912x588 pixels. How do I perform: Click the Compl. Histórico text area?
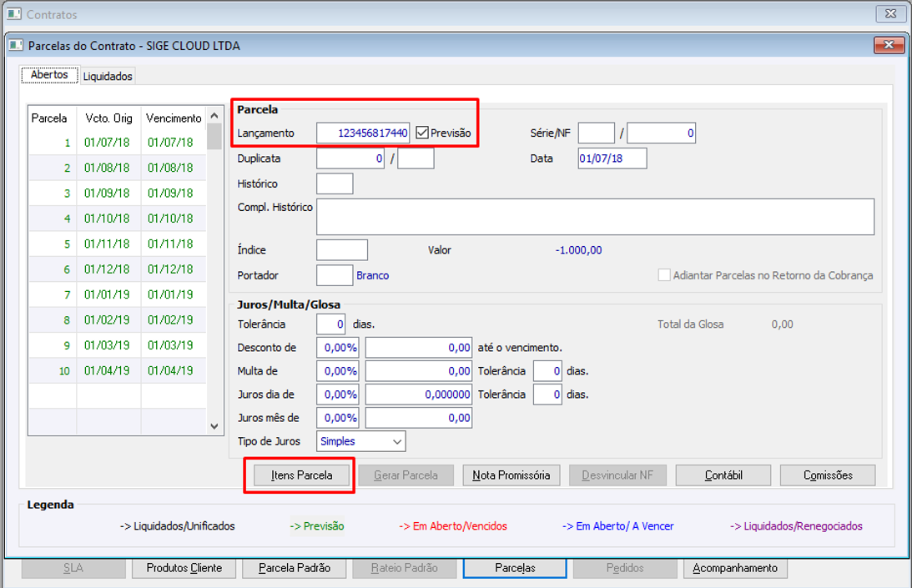click(x=596, y=217)
